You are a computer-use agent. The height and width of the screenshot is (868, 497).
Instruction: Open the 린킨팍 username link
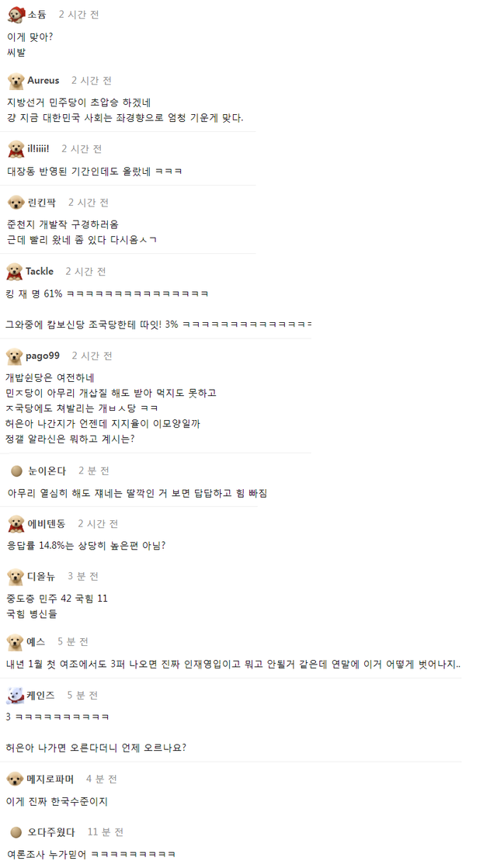point(42,203)
